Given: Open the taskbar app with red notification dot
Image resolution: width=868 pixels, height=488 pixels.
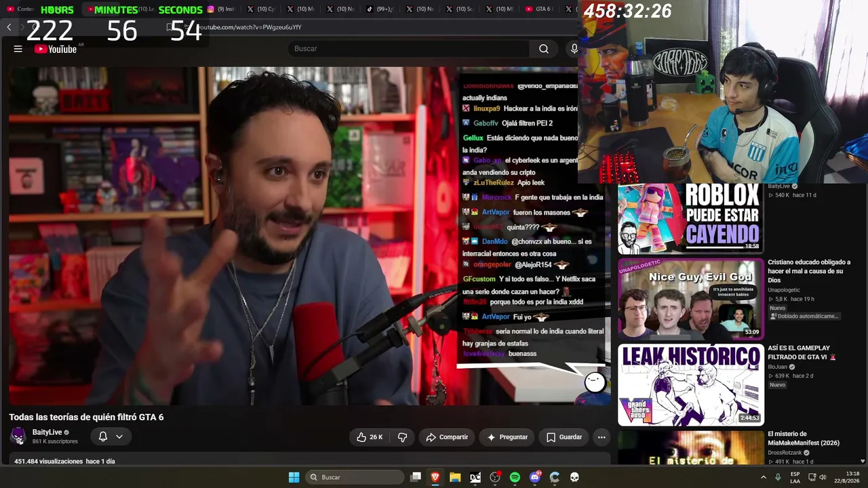Looking at the screenshot, I should [x=495, y=477].
